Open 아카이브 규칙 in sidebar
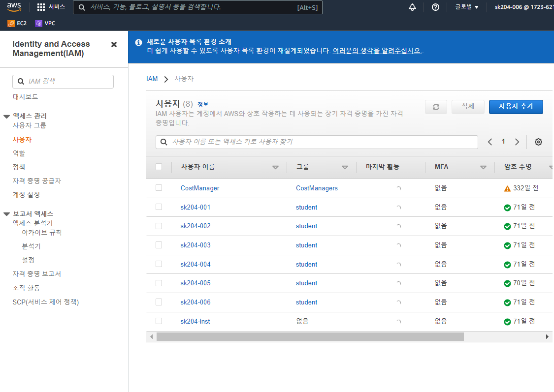 42,233
